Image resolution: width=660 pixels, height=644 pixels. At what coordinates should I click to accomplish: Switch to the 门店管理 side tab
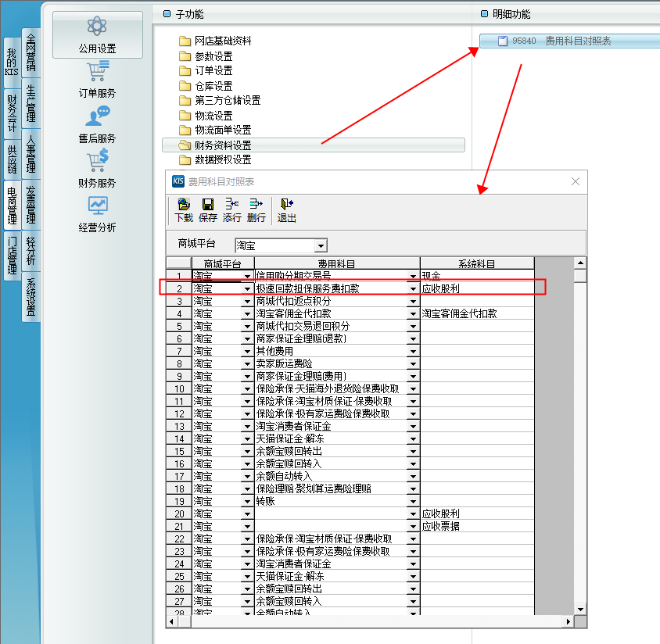12,255
